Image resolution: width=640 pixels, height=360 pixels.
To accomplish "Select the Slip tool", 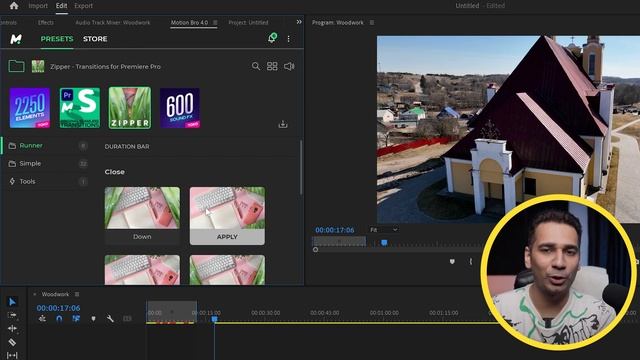I will coord(12,355).
